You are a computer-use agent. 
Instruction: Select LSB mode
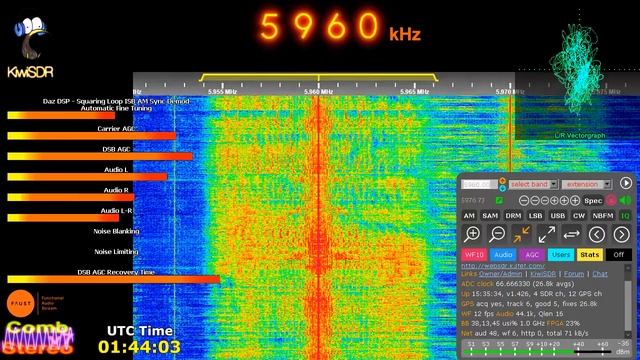[x=535, y=216]
